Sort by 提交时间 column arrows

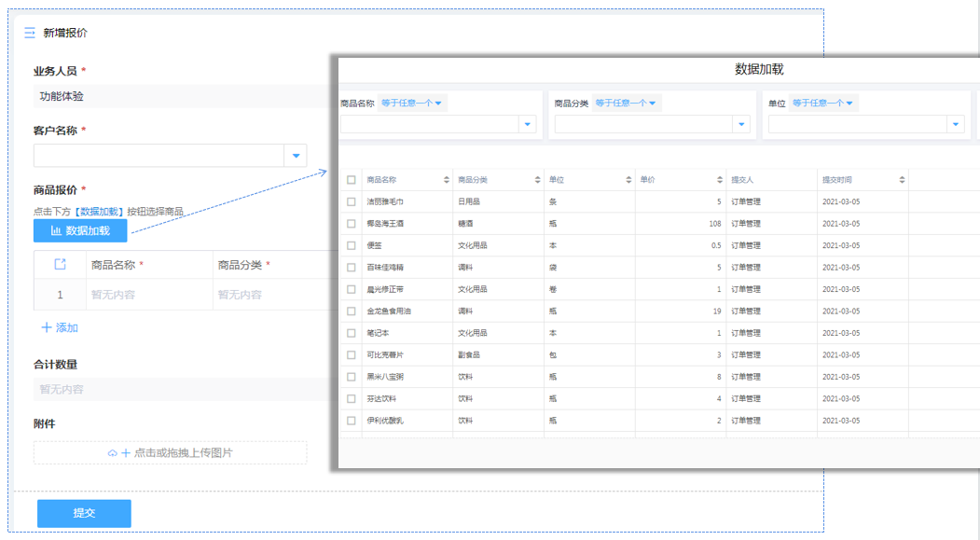click(902, 180)
